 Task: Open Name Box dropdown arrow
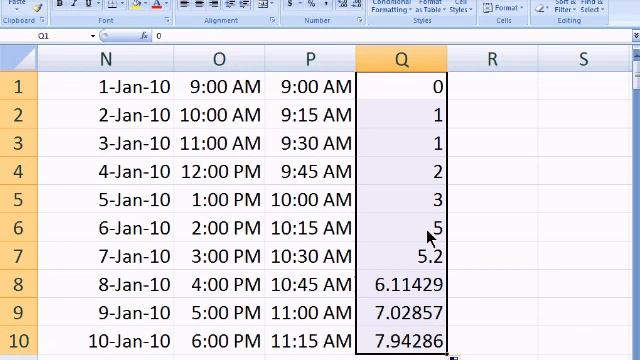click(x=93, y=36)
